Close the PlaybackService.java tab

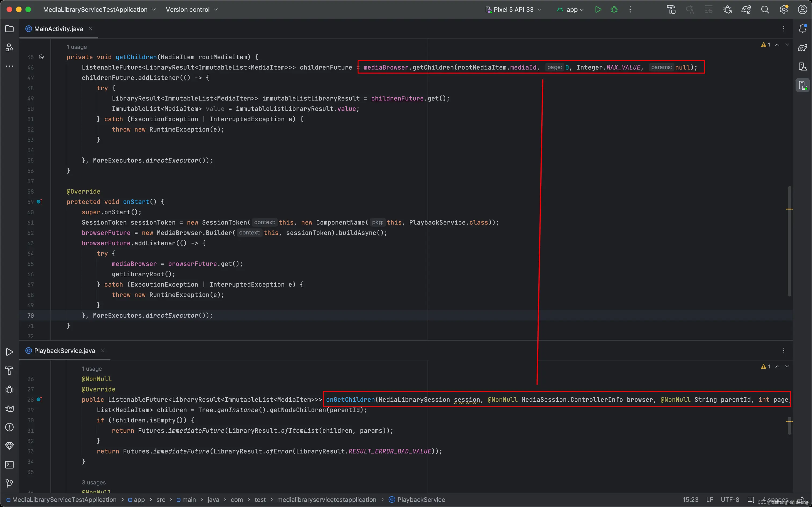pos(103,350)
